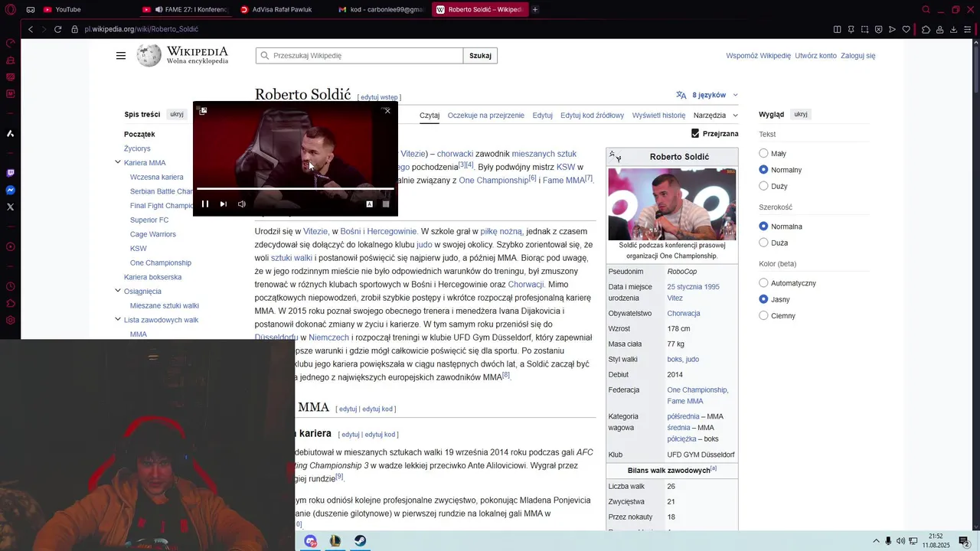Go back to the previous page
The image size is (980, 551).
tap(31, 29)
